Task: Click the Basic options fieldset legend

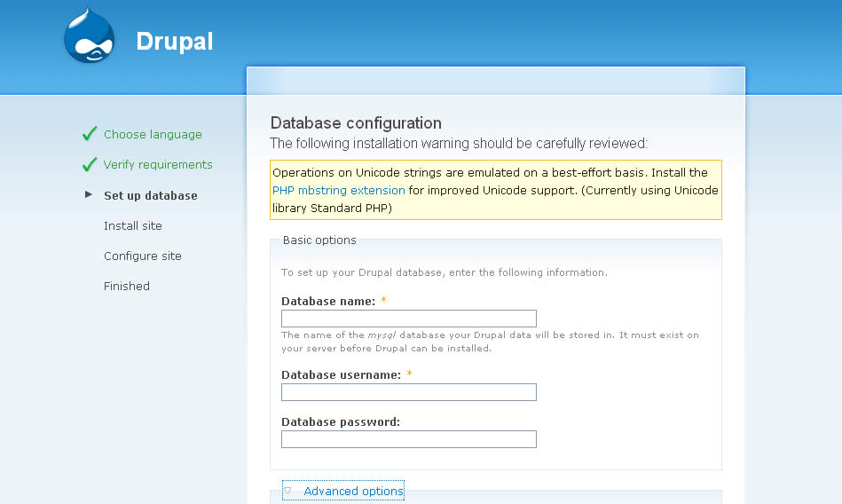Action: click(319, 240)
